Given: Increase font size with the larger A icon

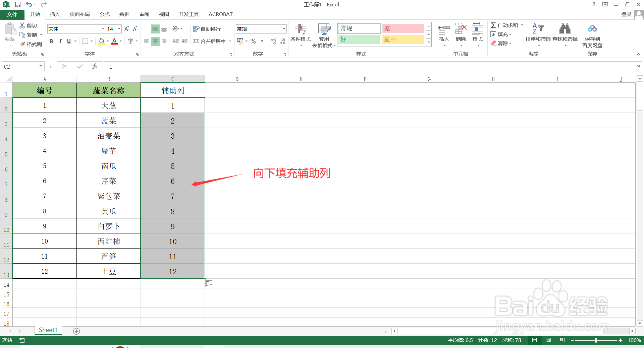Looking at the screenshot, I should (126, 29).
